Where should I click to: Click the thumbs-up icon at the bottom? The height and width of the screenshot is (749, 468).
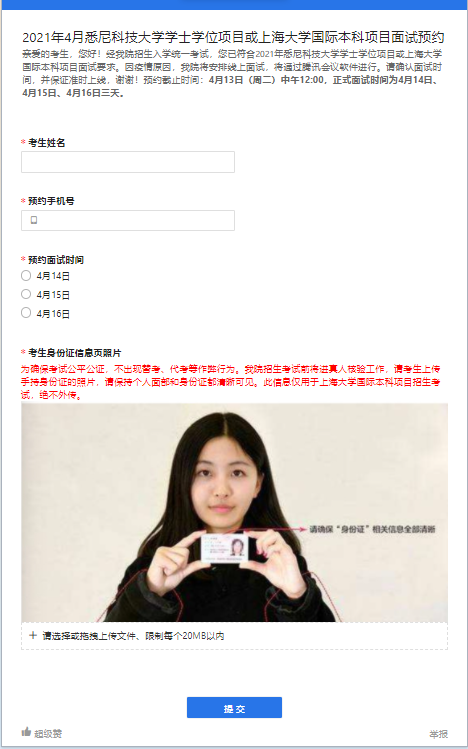(26, 731)
